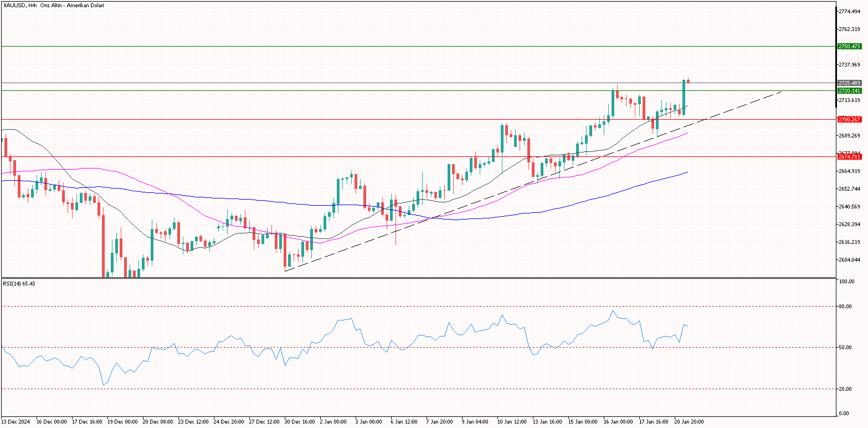Click the 27 Dec 12:00 time label

265,422
